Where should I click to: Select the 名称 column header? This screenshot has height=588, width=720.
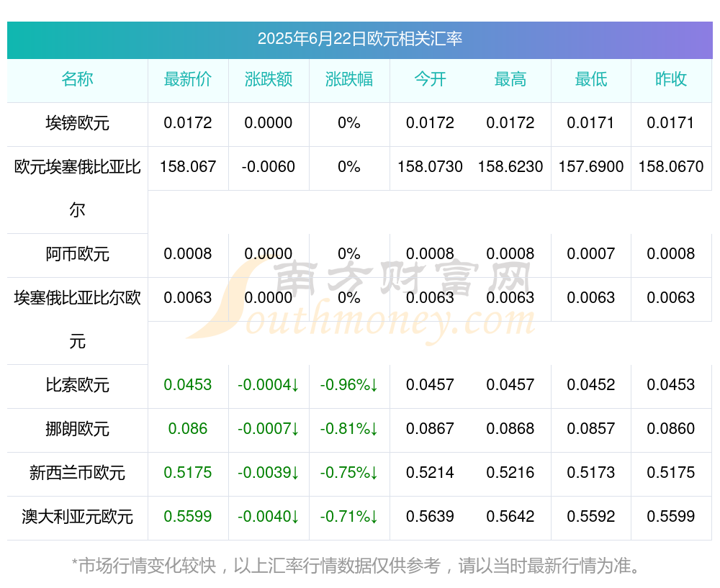(77, 79)
